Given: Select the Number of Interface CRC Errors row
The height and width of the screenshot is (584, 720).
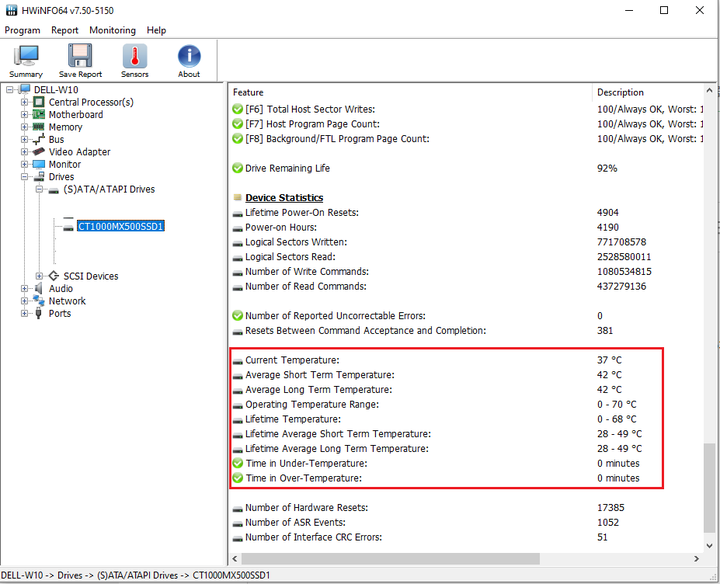Looking at the screenshot, I should (x=466, y=537).
